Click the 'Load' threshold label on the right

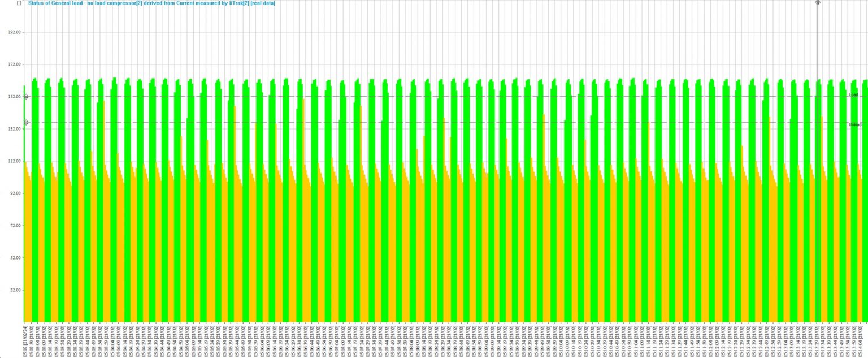(853, 95)
